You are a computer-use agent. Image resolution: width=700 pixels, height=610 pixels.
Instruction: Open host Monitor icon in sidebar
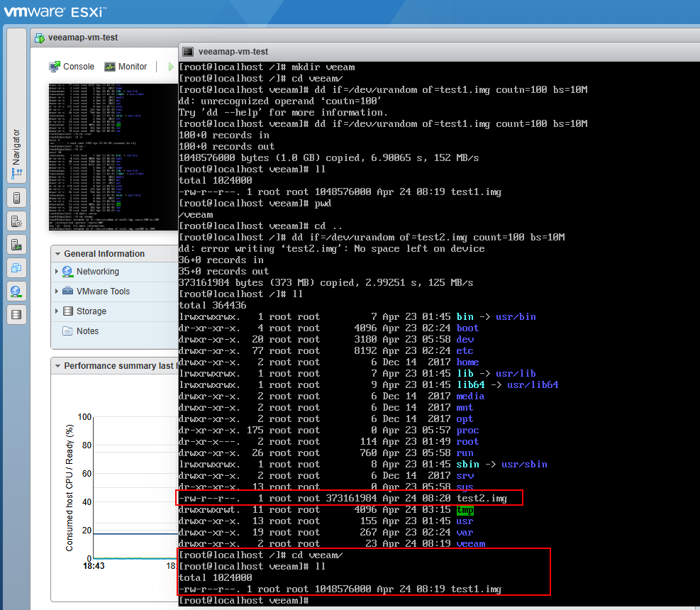16,244
